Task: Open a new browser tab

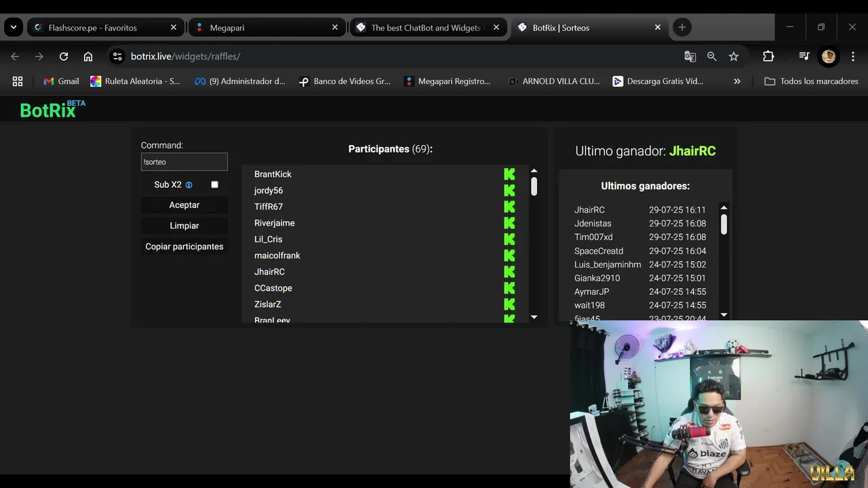Action: (682, 28)
